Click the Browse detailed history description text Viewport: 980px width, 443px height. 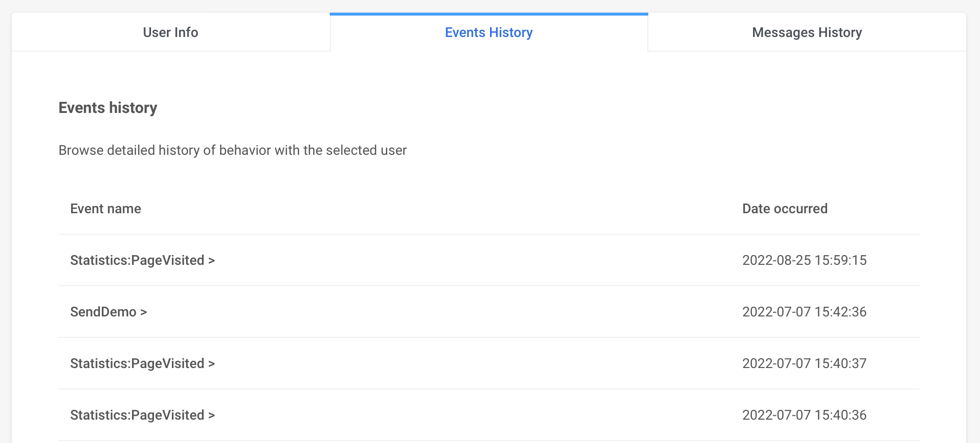coord(232,150)
